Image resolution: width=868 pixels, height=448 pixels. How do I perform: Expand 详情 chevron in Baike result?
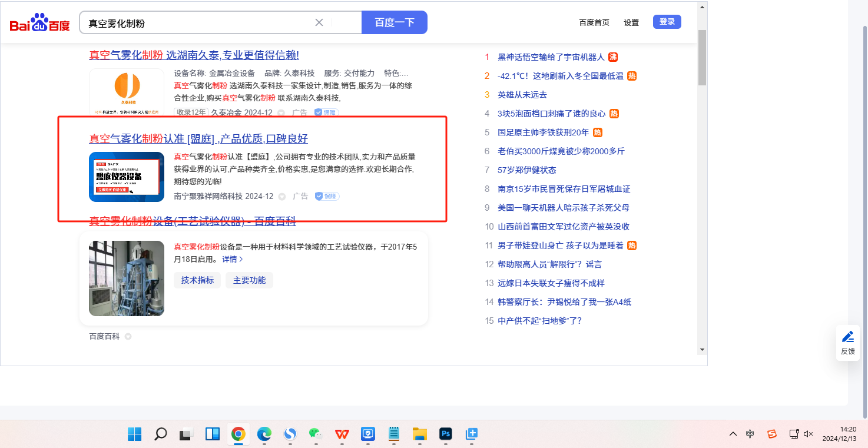coord(233,259)
